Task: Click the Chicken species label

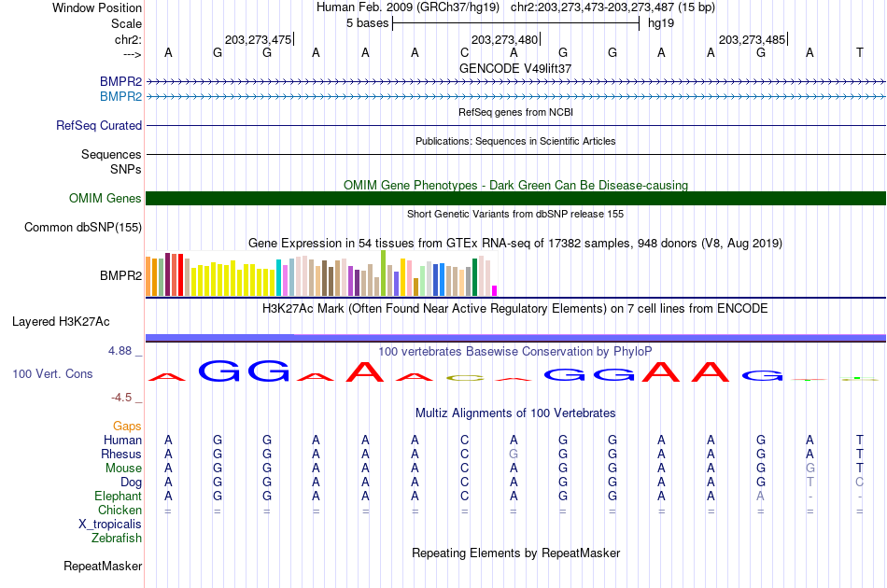Action: coord(120,510)
